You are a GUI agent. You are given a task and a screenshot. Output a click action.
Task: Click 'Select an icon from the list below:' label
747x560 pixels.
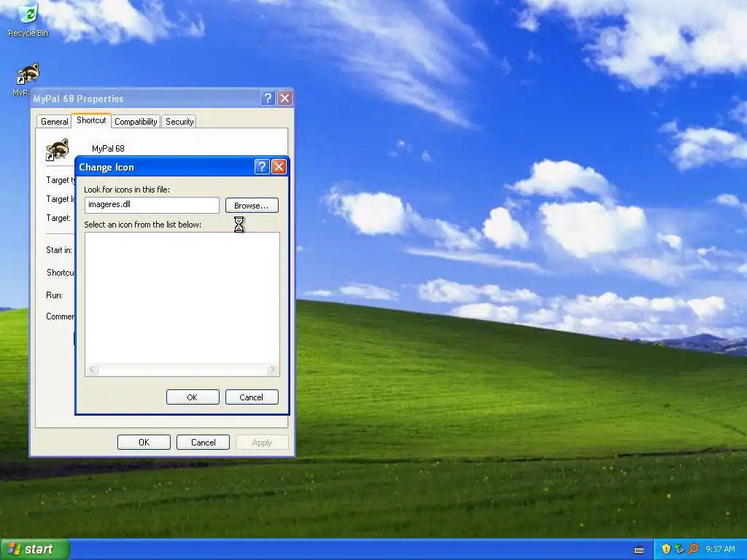[142, 225]
